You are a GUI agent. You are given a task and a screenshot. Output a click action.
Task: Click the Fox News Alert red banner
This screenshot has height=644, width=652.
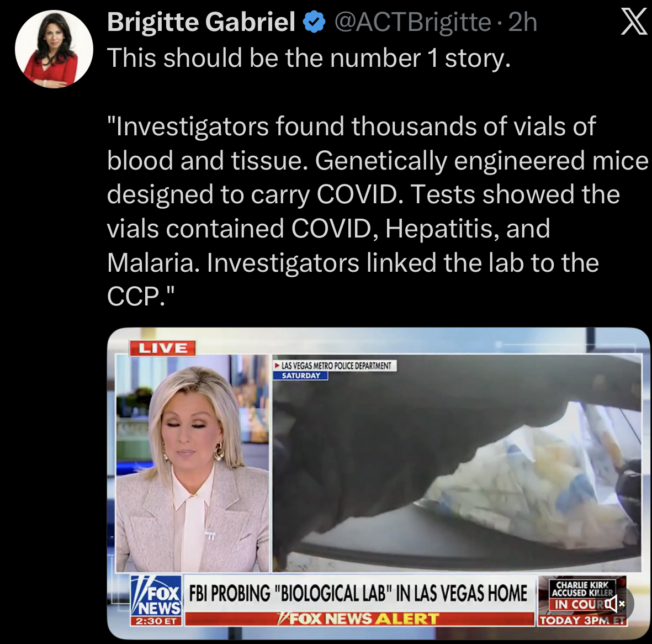[359, 619]
